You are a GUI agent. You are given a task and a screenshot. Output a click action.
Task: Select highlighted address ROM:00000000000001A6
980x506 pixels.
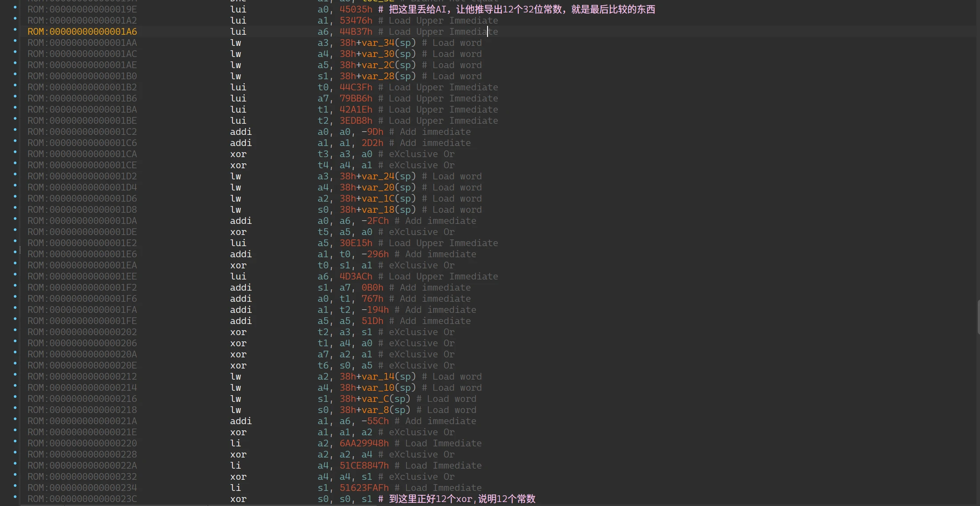[x=82, y=32]
